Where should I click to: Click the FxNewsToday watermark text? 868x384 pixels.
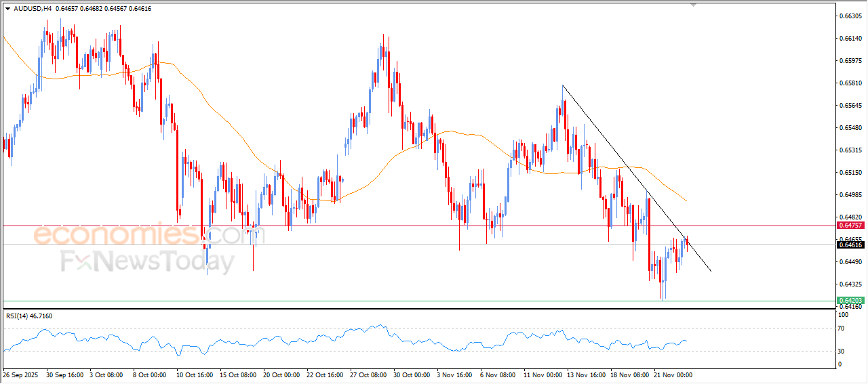click(147, 261)
